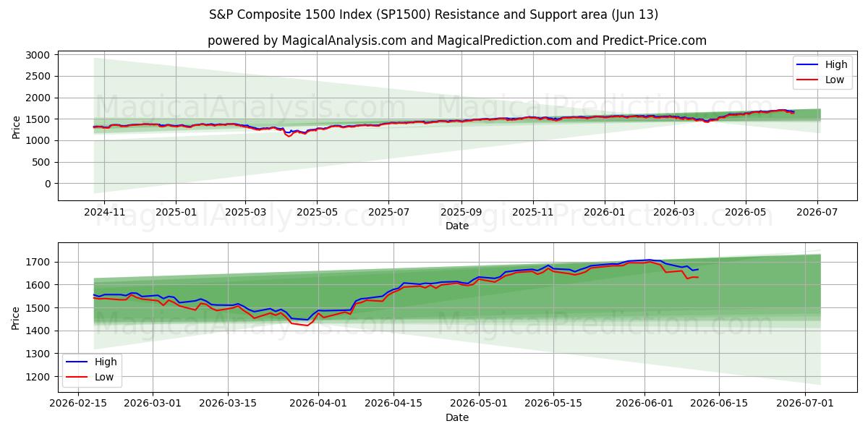Click the '2026-06-01' tick on the bottom chart
This screenshot has width=868, height=434.
coord(644,404)
